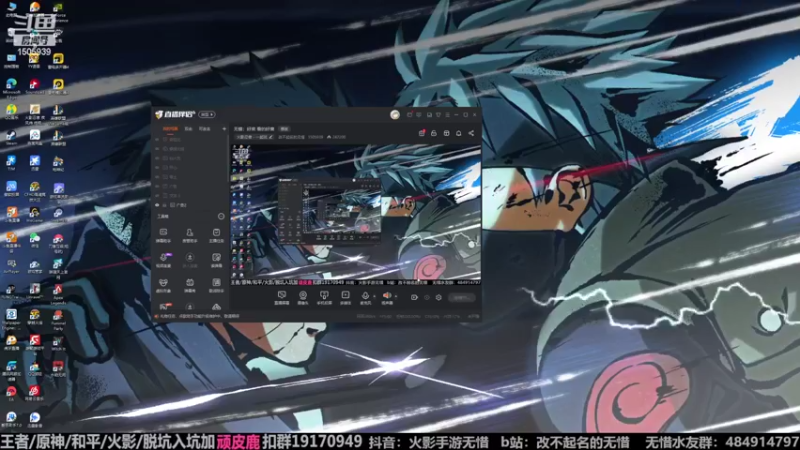800x450 pixels.
Task: Switch to the second scene tab
Action: pyautogui.click(x=188, y=129)
